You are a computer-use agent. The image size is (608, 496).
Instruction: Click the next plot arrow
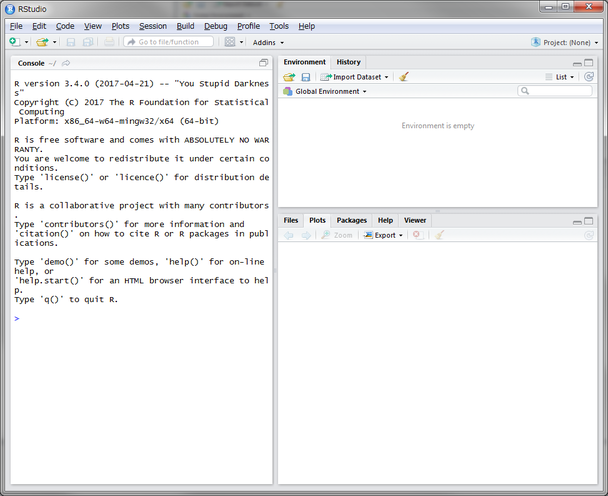pos(306,235)
